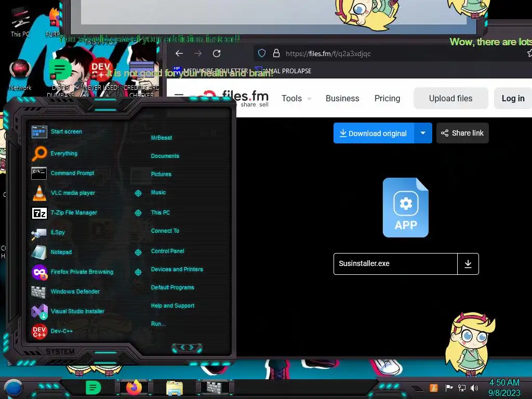Select This PC in start menu
Viewport: 532px width, 399px height.
[161, 212]
